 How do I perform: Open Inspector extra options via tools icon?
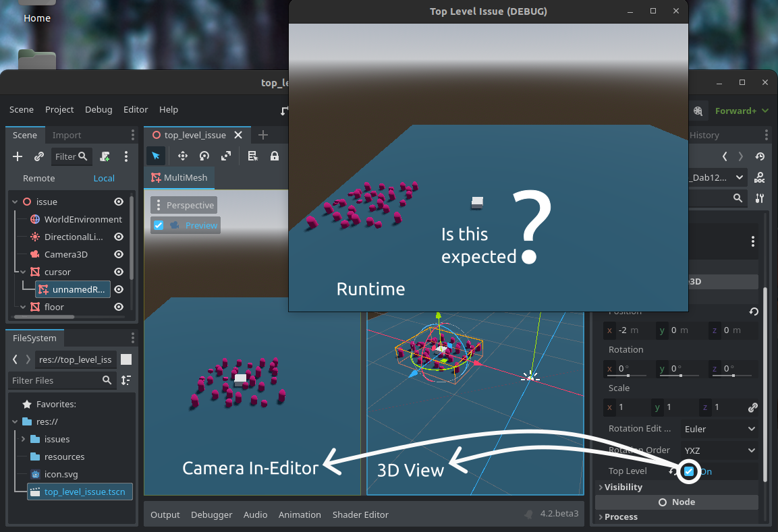click(x=760, y=198)
